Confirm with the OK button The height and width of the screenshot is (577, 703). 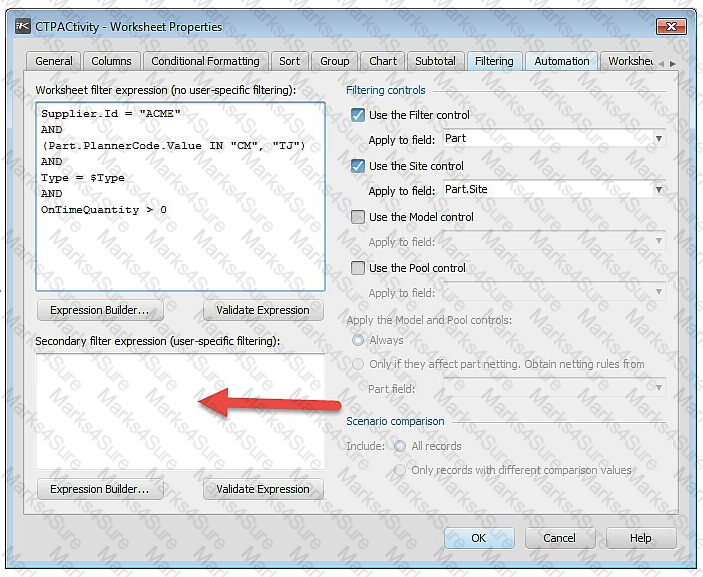pyautogui.click(x=479, y=538)
